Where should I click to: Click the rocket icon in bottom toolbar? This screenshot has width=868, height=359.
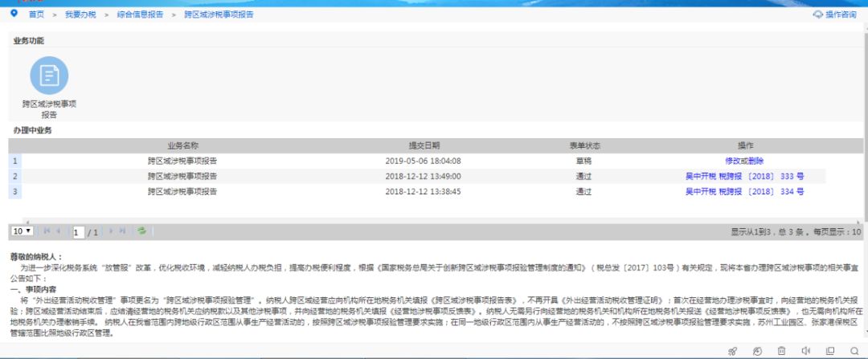click(732, 351)
